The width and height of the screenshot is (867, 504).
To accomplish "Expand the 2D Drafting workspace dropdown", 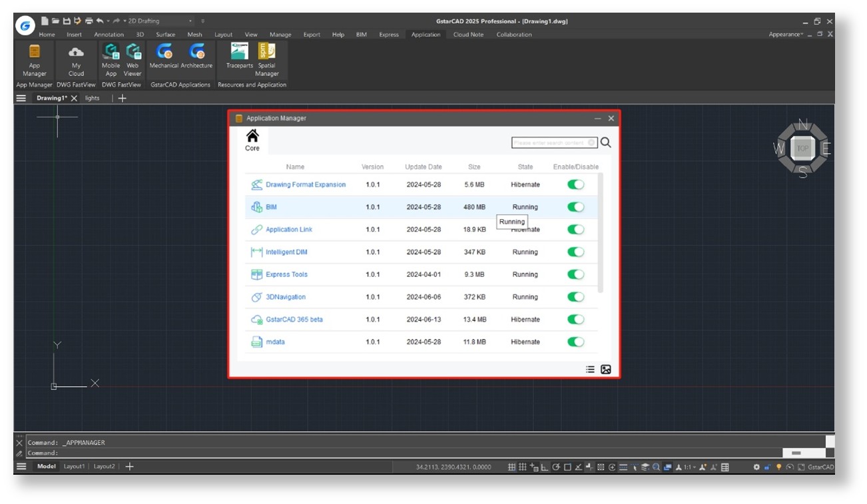I will click(x=190, y=21).
